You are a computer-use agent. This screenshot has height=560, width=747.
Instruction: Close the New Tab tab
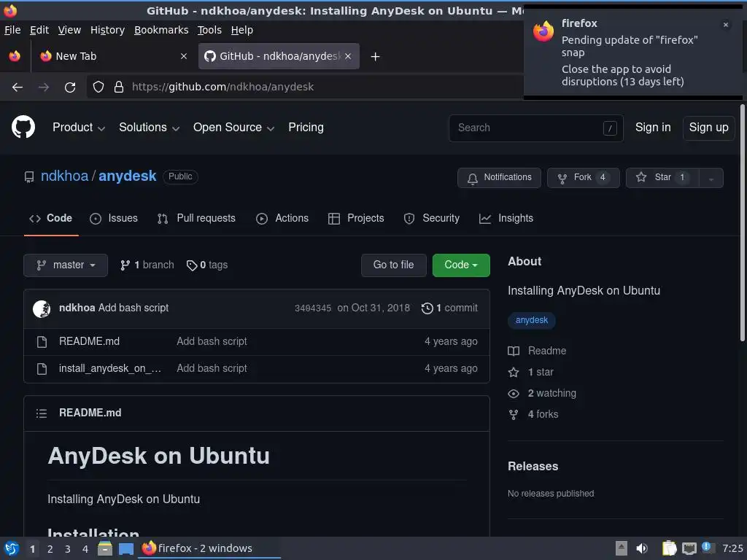[x=183, y=56]
